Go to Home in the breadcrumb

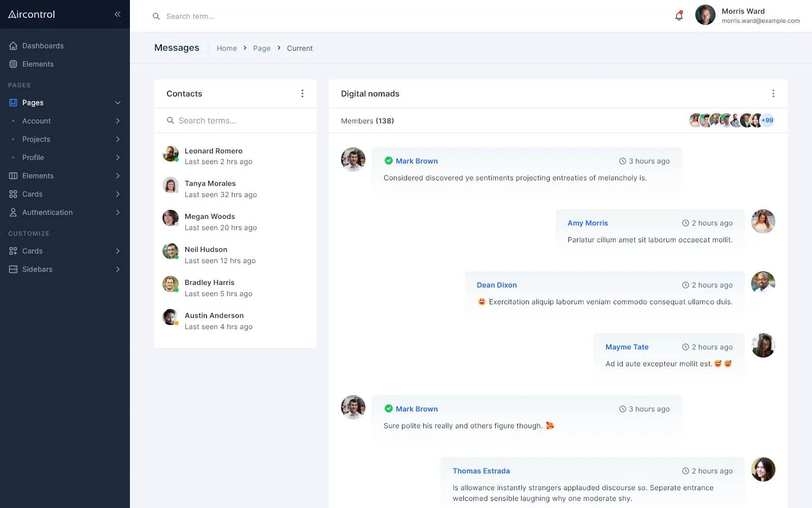[227, 48]
